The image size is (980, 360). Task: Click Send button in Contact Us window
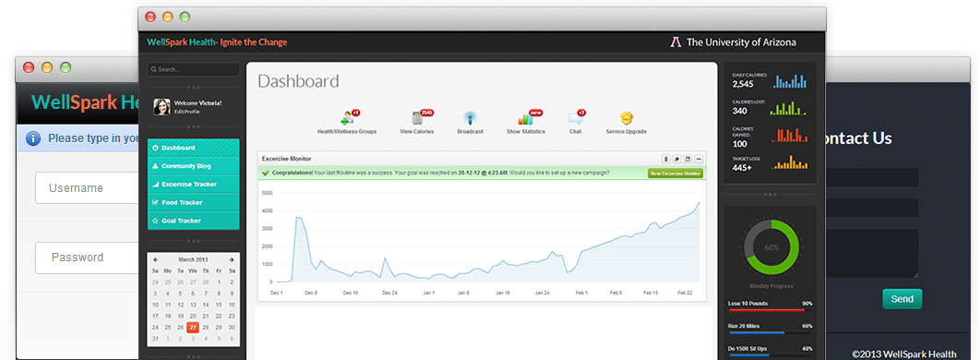click(x=902, y=299)
